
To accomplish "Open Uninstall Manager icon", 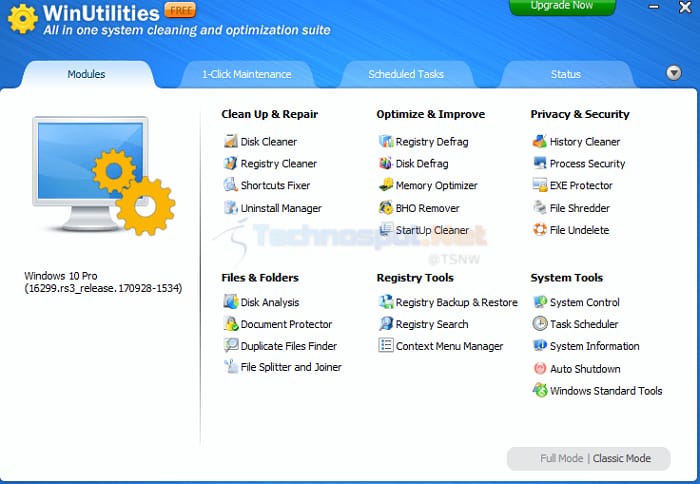I will pos(230,207).
